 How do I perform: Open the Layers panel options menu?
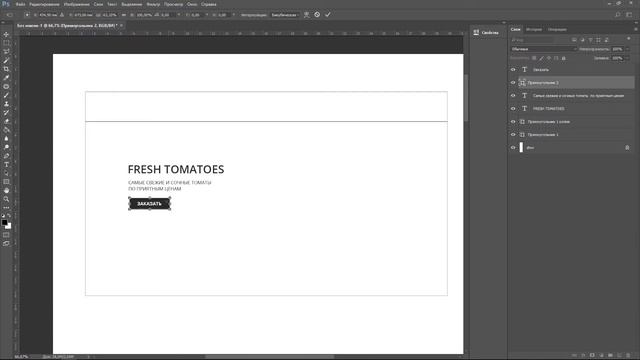pos(636,29)
